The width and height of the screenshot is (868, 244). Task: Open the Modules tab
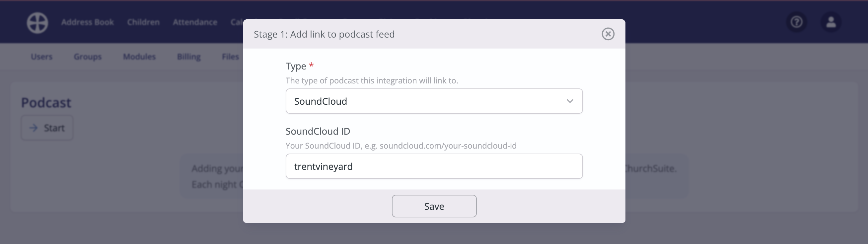pyautogui.click(x=139, y=57)
